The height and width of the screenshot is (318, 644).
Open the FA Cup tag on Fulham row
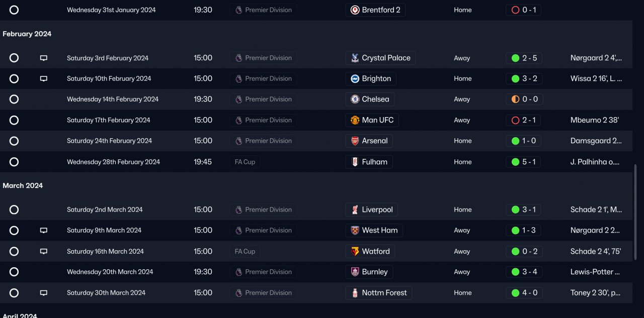[x=245, y=162]
